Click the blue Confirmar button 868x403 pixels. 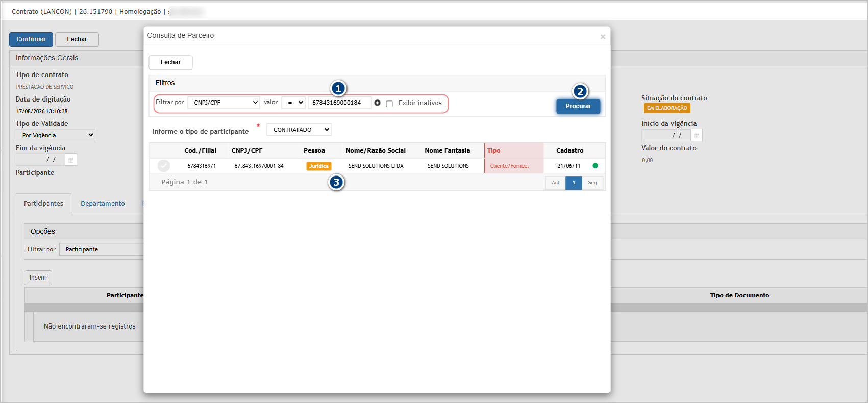click(31, 39)
